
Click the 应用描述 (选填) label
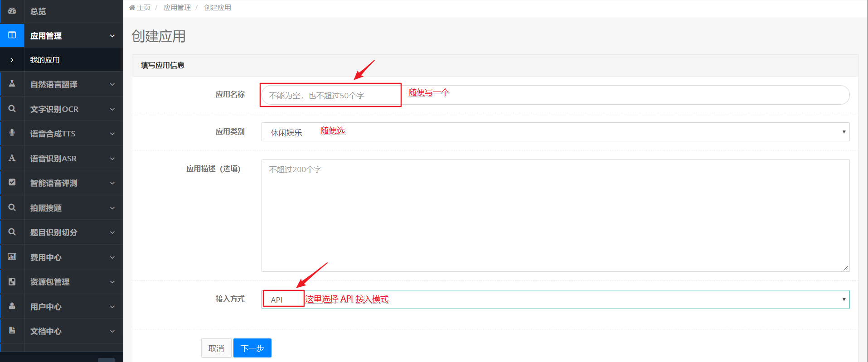[x=213, y=169]
